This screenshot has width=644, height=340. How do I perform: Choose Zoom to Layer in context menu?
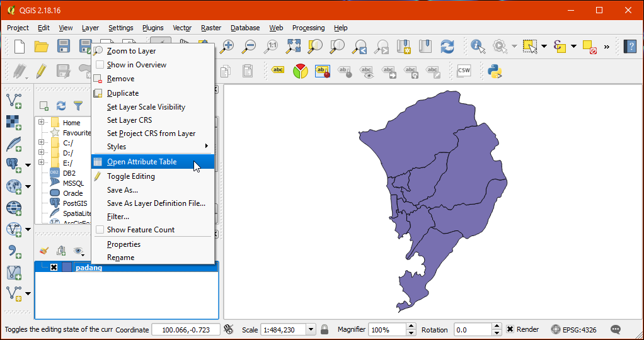[152, 51]
